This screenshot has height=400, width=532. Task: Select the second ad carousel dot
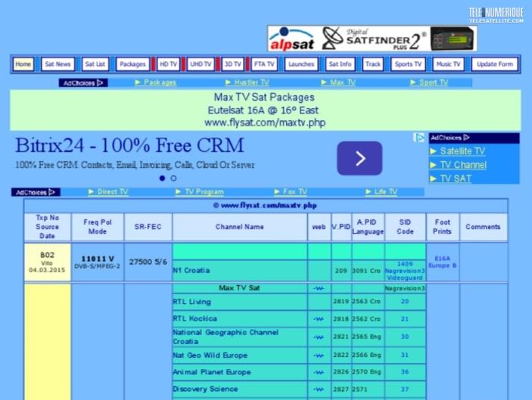coord(173,178)
